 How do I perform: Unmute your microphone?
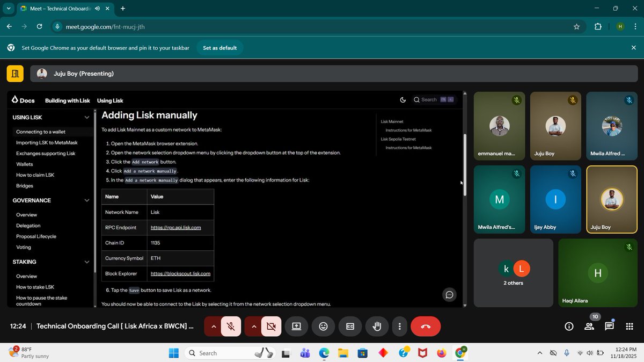(x=231, y=326)
